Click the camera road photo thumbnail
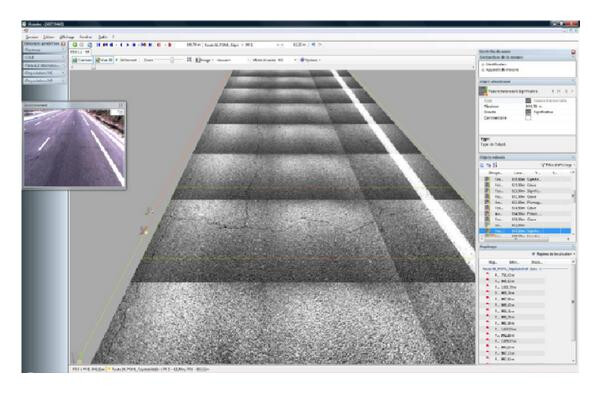Viewport: 600px width, 393px height. click(x=74, y=147)
